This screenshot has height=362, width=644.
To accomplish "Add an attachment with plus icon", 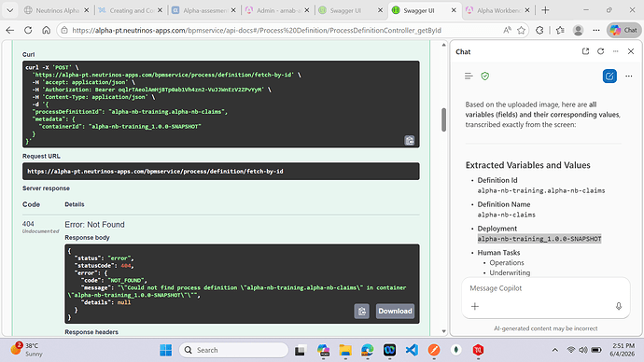I will (x=475, y=306).
